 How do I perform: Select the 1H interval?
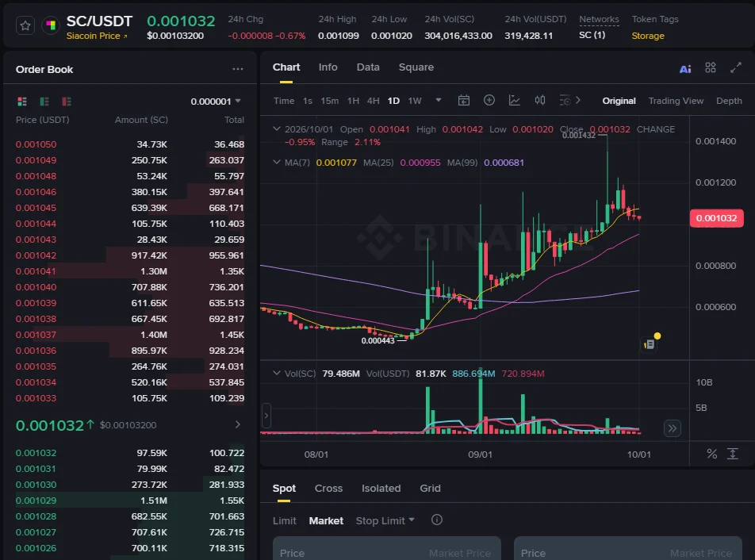[x=353, y=101]
